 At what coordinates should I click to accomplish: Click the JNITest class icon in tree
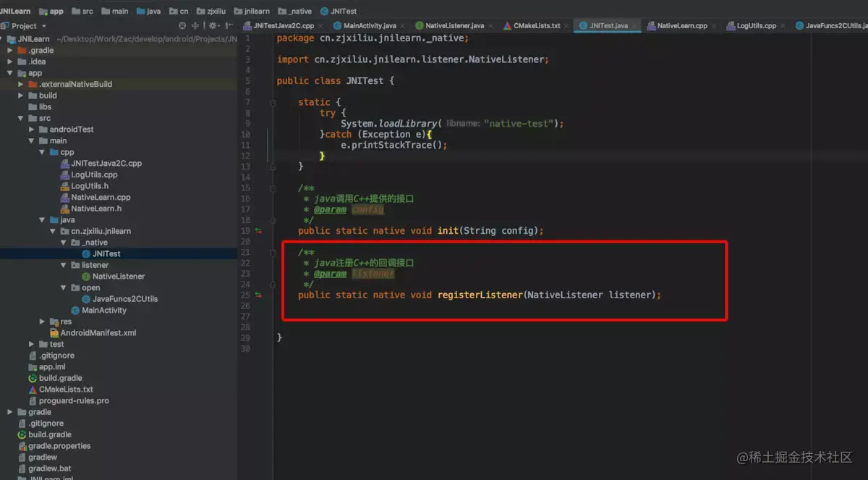86,254
